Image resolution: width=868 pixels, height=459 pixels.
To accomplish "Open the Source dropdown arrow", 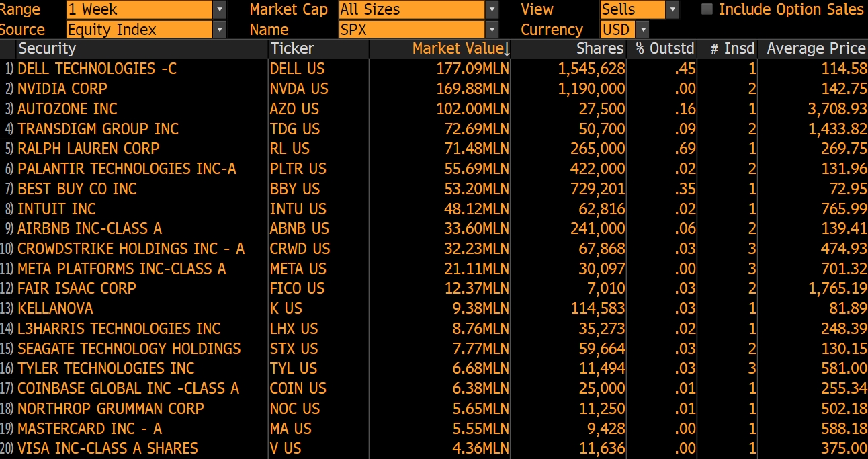I will point(220,30).
